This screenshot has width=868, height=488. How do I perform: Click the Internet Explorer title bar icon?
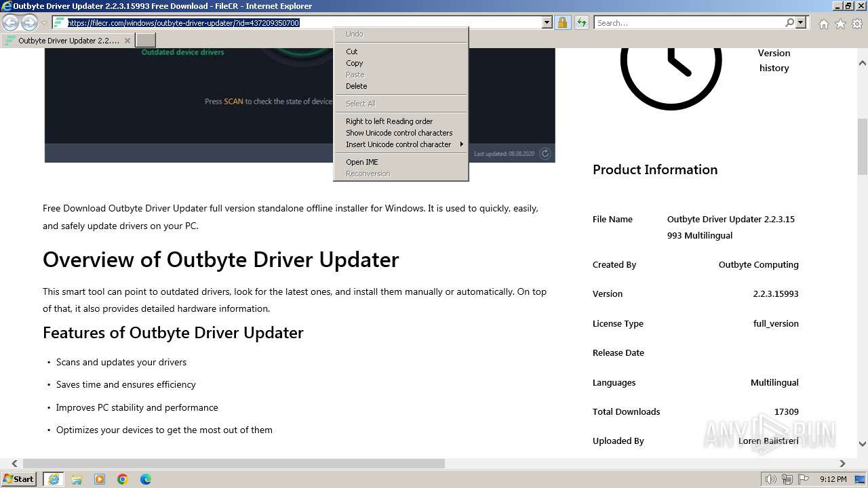click(x=7, y=6)
